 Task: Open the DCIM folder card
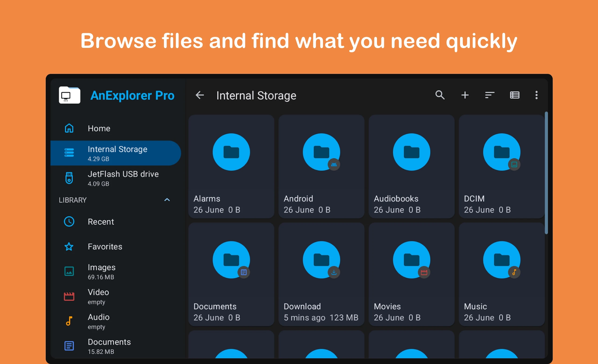[x=501, y=167]
